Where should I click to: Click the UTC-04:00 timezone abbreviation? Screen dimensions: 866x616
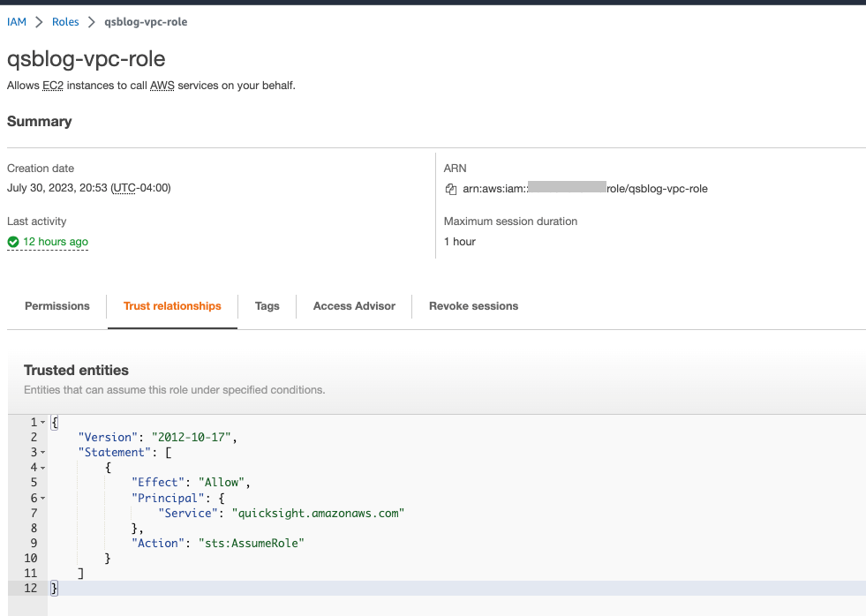140,188
